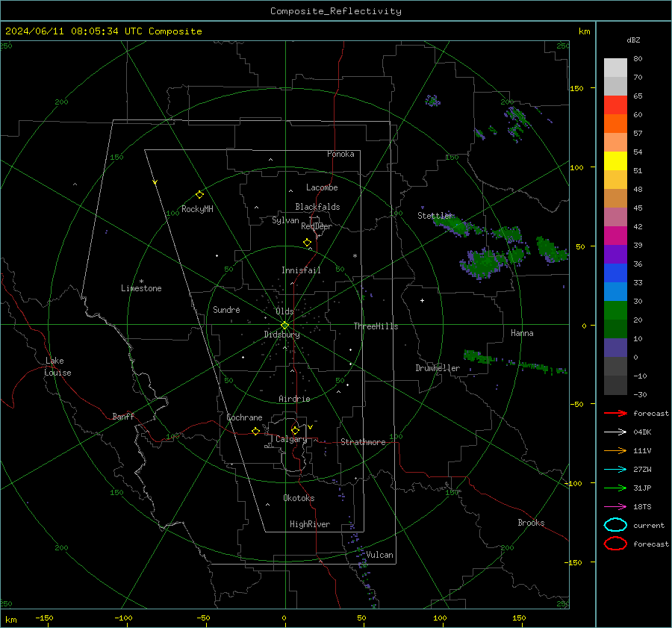Viewport: 672px width, 628px height.
Task: Click the 18TS legend label
Action: 642,507
